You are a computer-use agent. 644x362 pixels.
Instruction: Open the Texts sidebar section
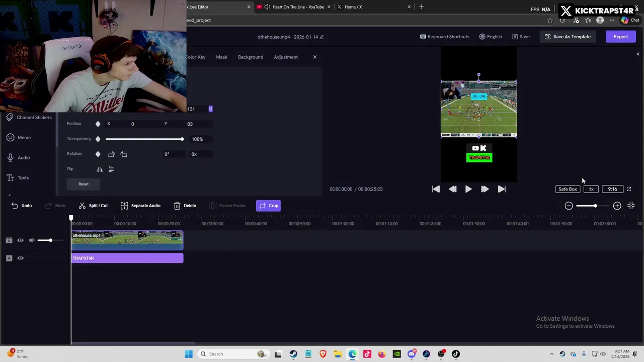click(18, 177)
